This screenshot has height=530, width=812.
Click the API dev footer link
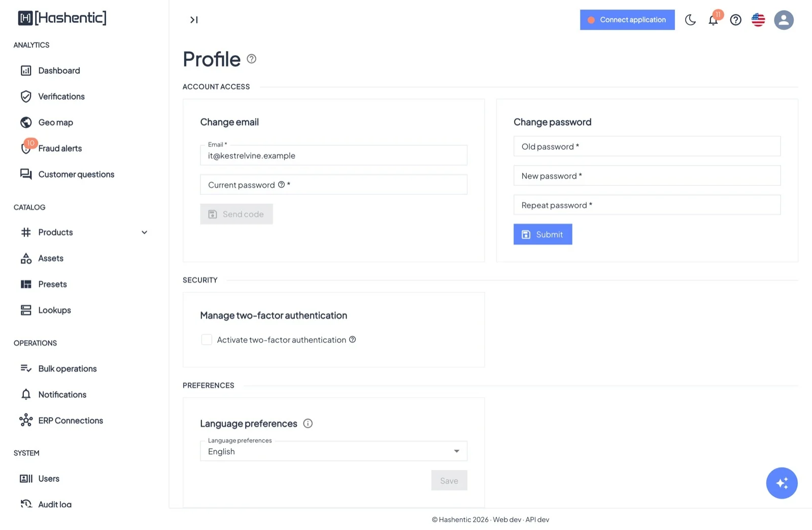coord(537,519)
